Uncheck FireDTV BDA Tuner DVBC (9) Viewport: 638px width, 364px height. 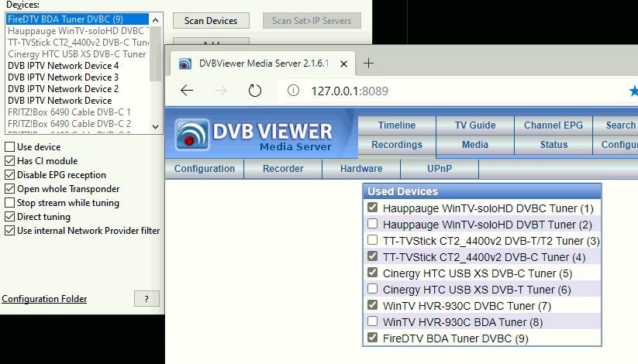coord(373,338)
